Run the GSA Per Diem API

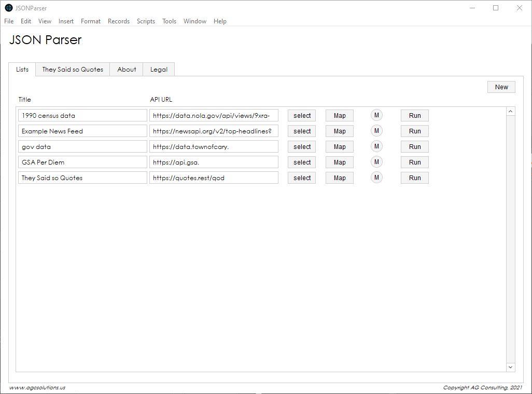pyautogui.click(x=414, y=162)
